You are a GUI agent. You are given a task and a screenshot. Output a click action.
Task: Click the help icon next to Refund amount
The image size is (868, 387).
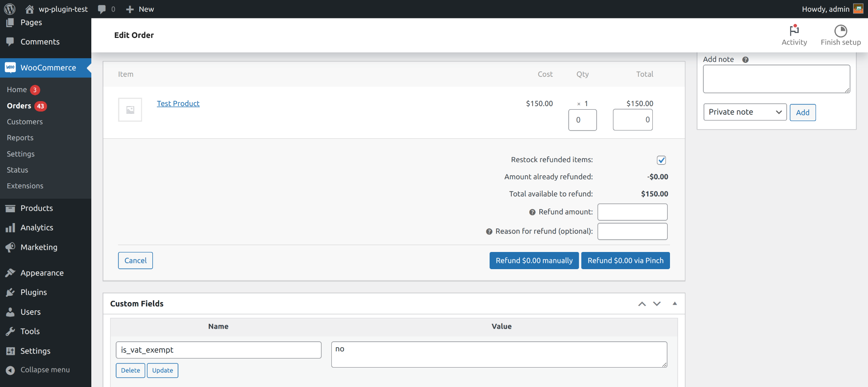click(x=532, y=212)
